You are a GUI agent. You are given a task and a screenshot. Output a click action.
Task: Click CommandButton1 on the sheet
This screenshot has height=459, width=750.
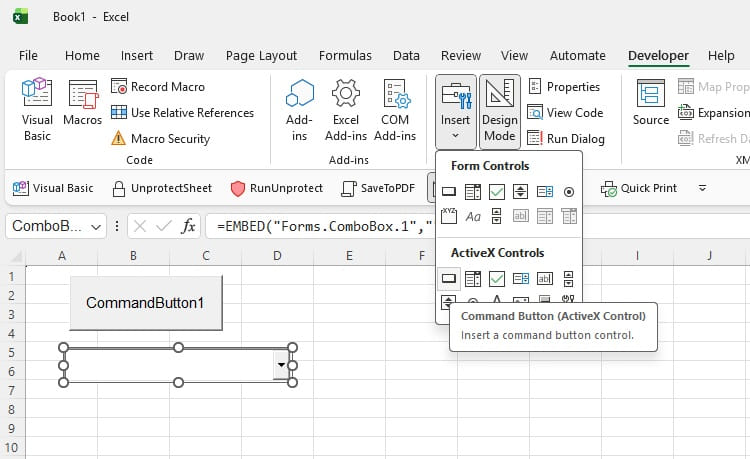pos(146,303)
